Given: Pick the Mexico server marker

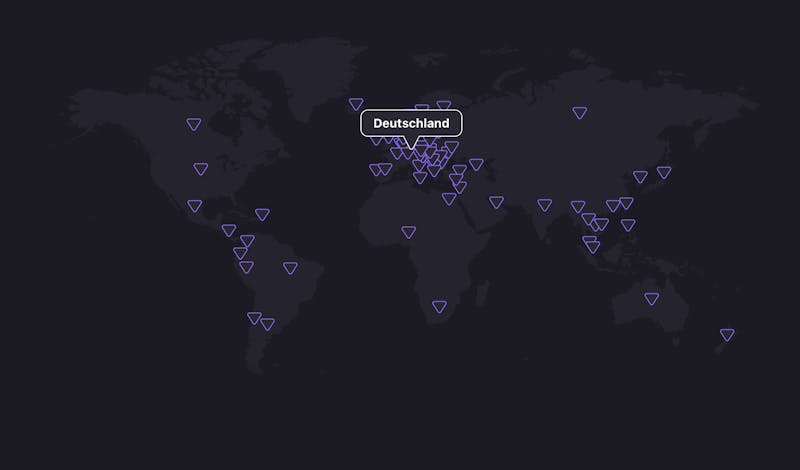Looking at the screenshot, I should pos(194,206).
